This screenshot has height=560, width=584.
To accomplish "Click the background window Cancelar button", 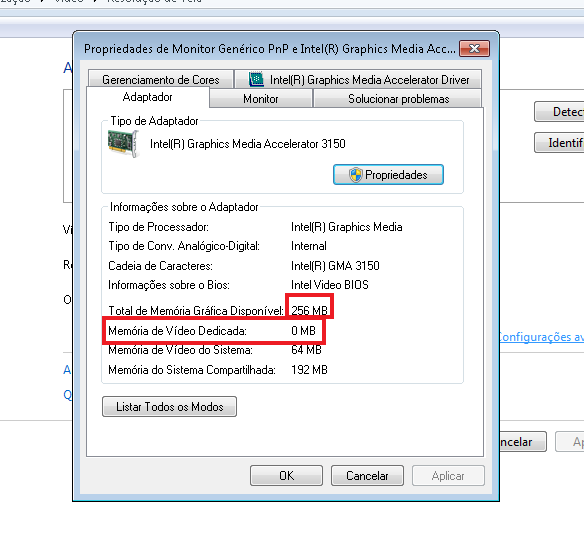I will (523, 442).
